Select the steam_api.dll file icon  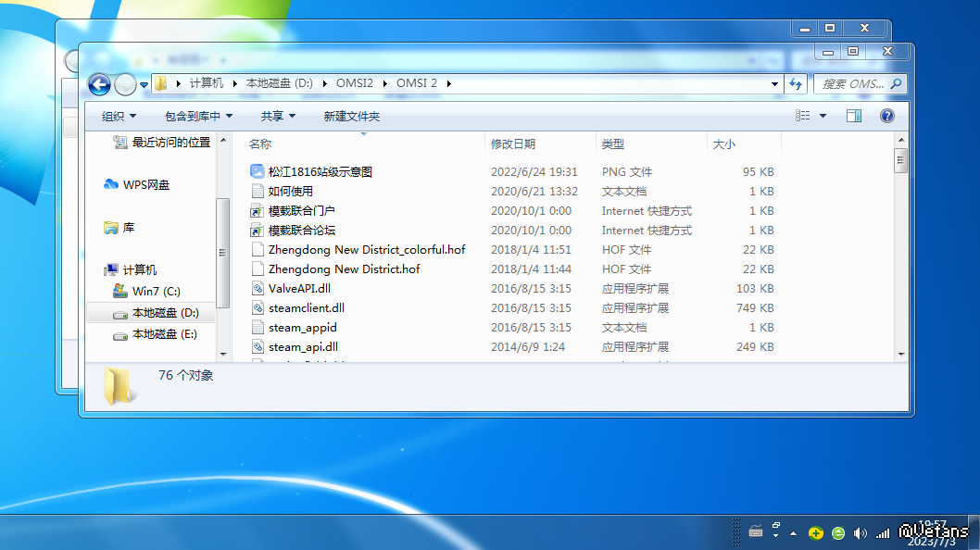(257, 346)
